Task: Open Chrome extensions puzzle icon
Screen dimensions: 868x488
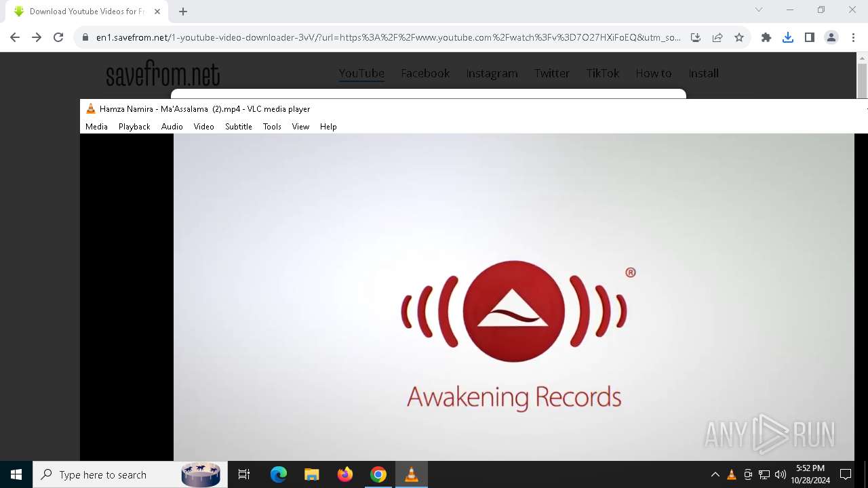Action: click(766, 37)
